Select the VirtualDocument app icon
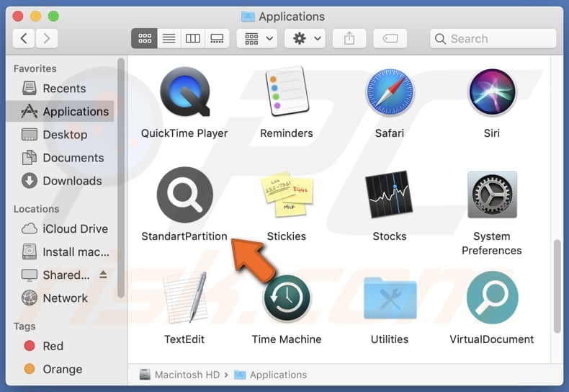569x392 pixels. click(x=492, y=298)
